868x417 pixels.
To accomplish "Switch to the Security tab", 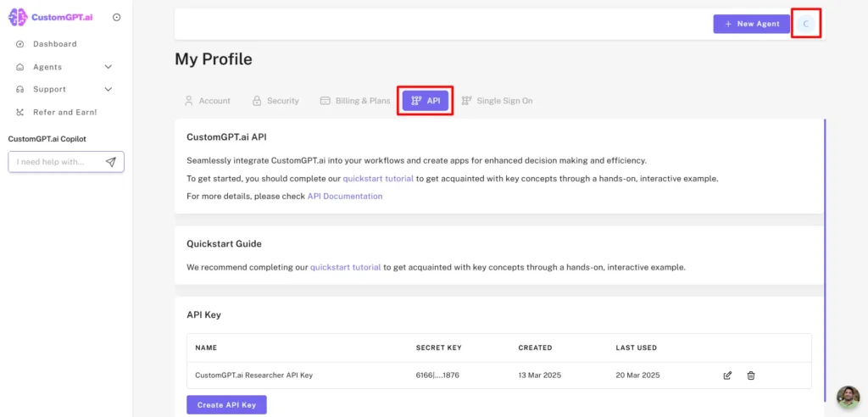I will tap(275, 101).
